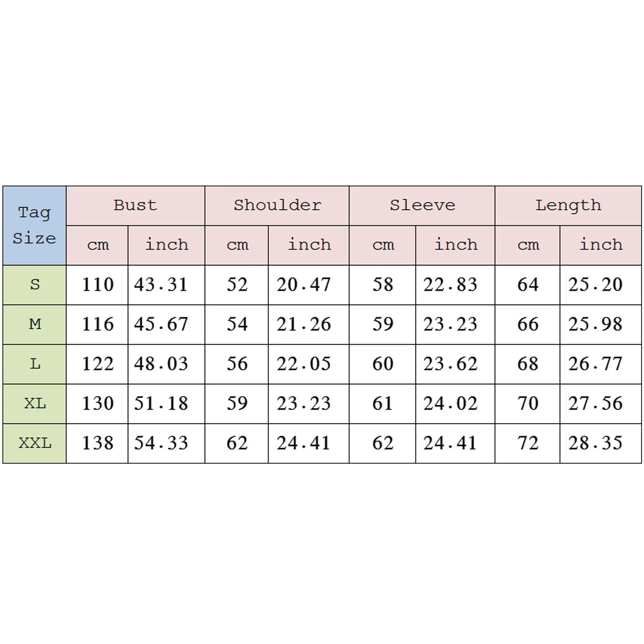Screen dimensions: 644x644
Task: Click the XL size row label
Action: [35, 403]
